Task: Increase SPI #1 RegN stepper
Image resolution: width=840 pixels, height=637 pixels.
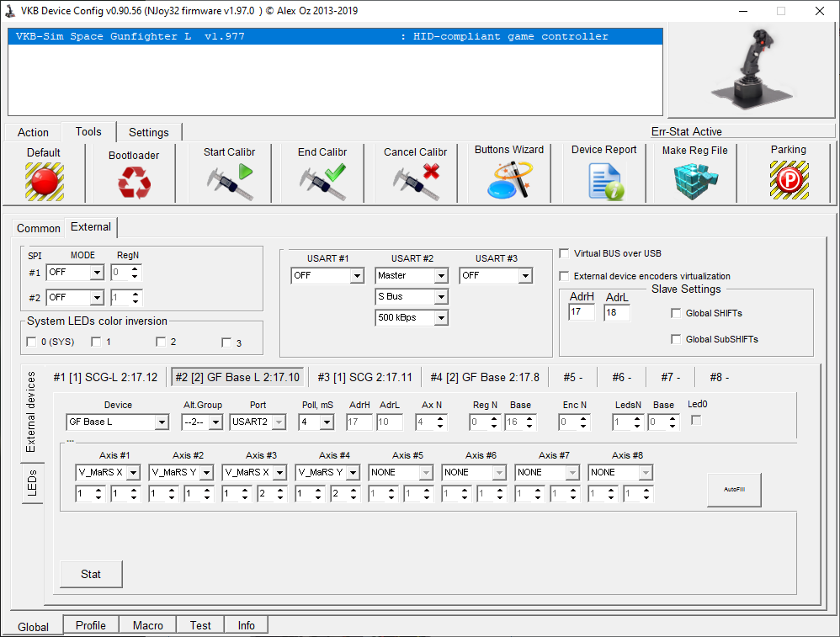Action: [x=135, y=269]
